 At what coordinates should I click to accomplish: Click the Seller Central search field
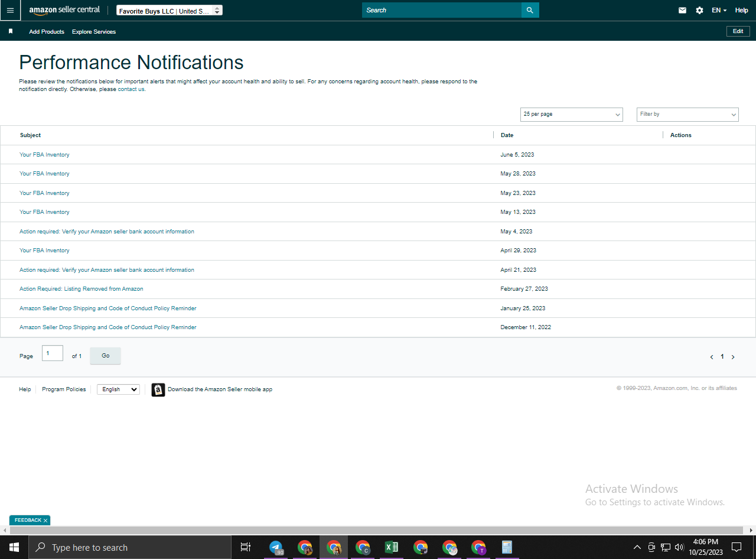click(x=442, y=10)
